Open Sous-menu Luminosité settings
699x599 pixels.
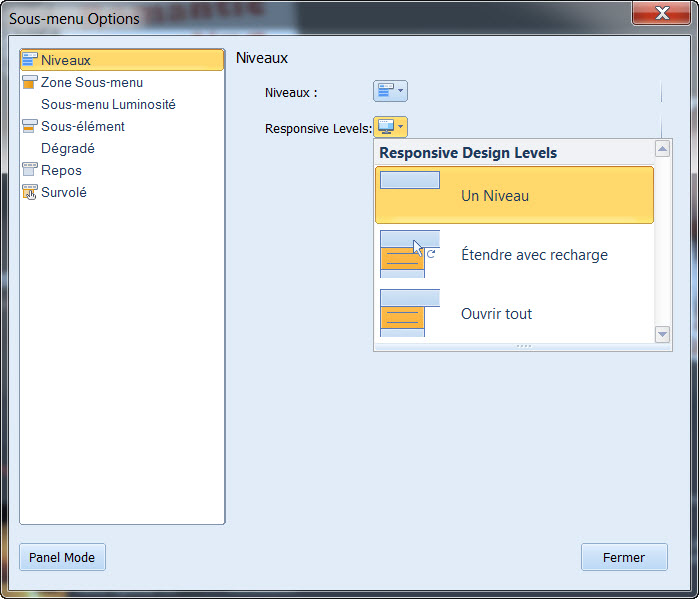click(x=122, y=104)
